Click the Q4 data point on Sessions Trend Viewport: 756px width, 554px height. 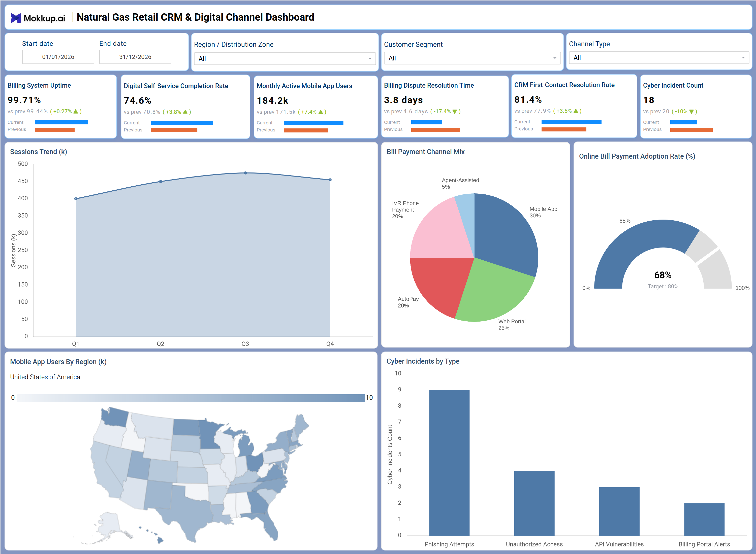tap(330, 180)
